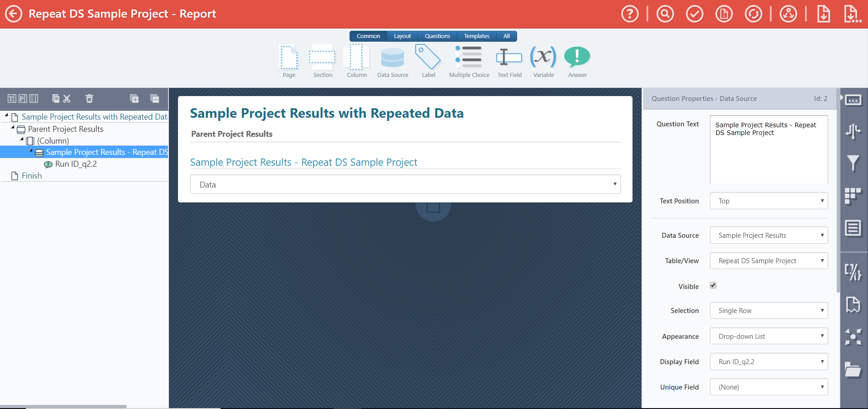The width and height of the screenshot is (868, 409).
Task: Switch to the Questions toolbox tab
Action: point(437,36)
